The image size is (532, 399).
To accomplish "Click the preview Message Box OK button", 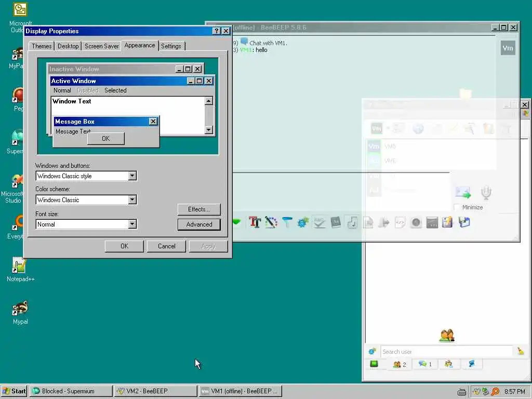I will (106, 138).
